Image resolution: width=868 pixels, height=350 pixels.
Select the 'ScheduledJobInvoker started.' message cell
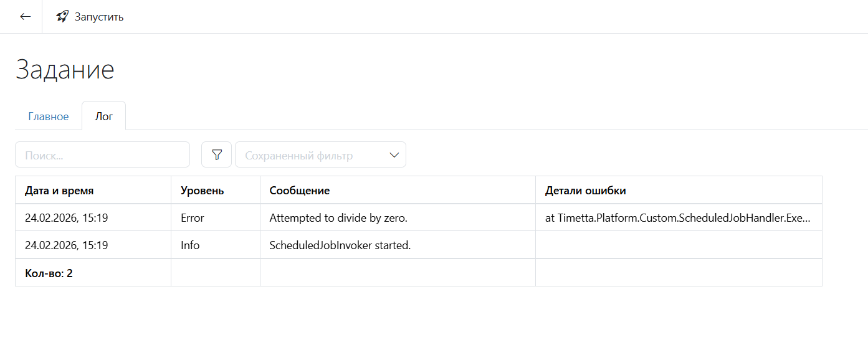pyautogui.click(x=340, y=245)
